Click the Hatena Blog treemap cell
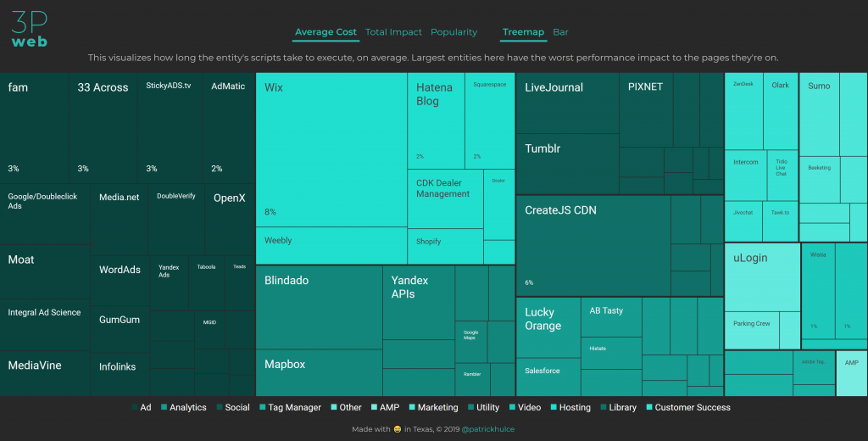 tap(437, 120)
